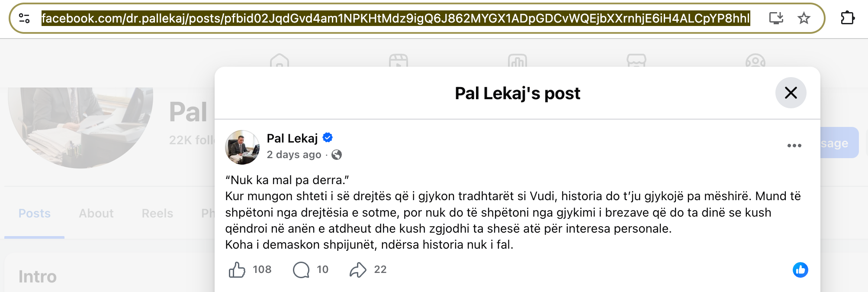This screenshot has height=292, width=868.
Task: Switch to the Posts tab
Action: [x=35, y=213]
